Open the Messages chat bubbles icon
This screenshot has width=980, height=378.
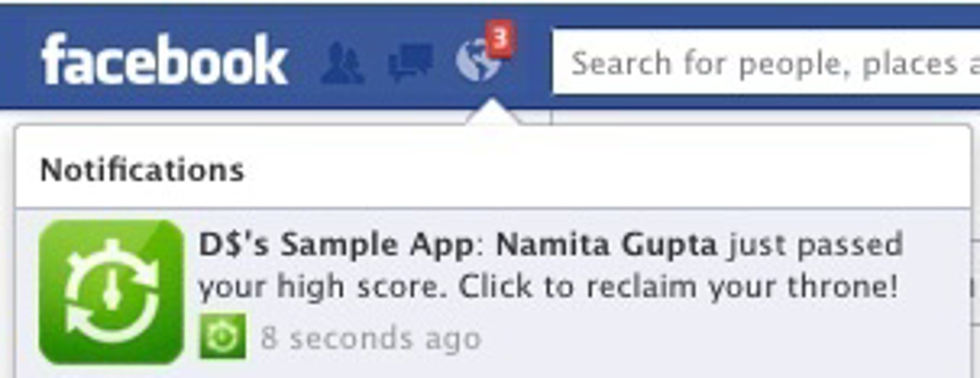click(x=410, y=62)
